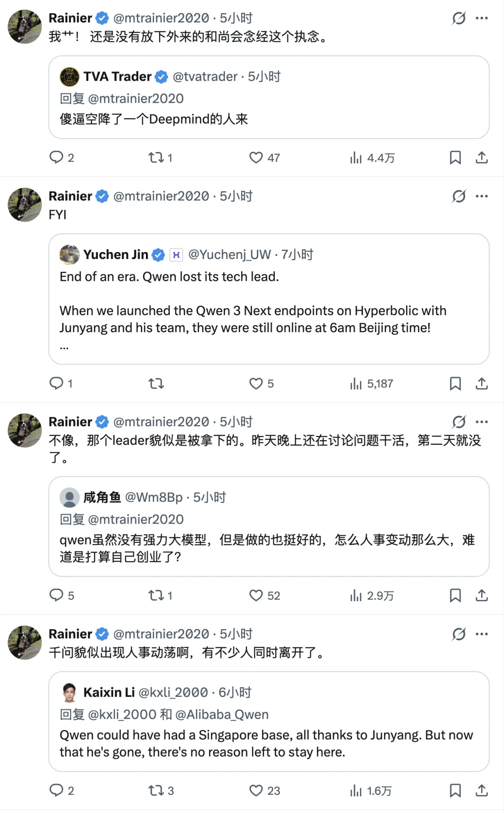
Task: Open @tvatrader's profile from the mention
Action: pos(204,77)
